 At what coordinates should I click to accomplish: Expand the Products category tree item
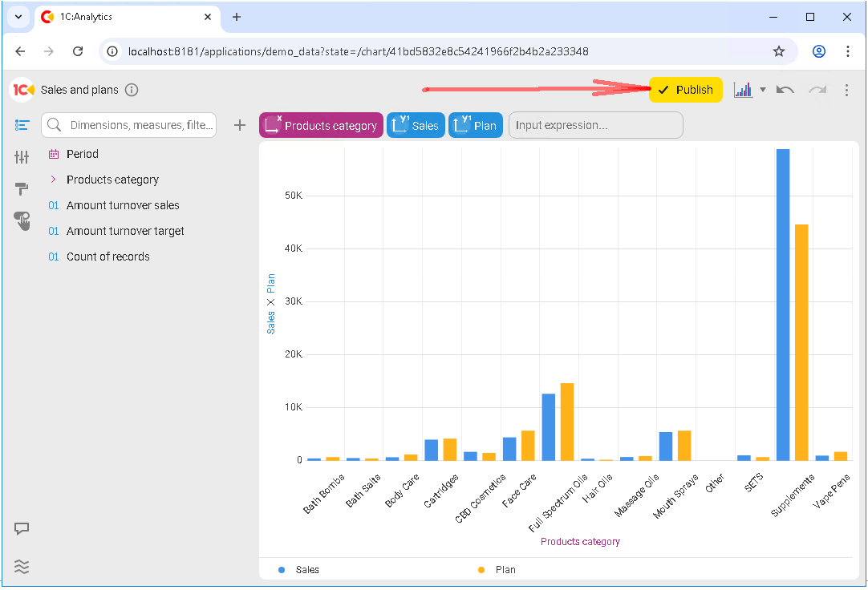point(53,180)
